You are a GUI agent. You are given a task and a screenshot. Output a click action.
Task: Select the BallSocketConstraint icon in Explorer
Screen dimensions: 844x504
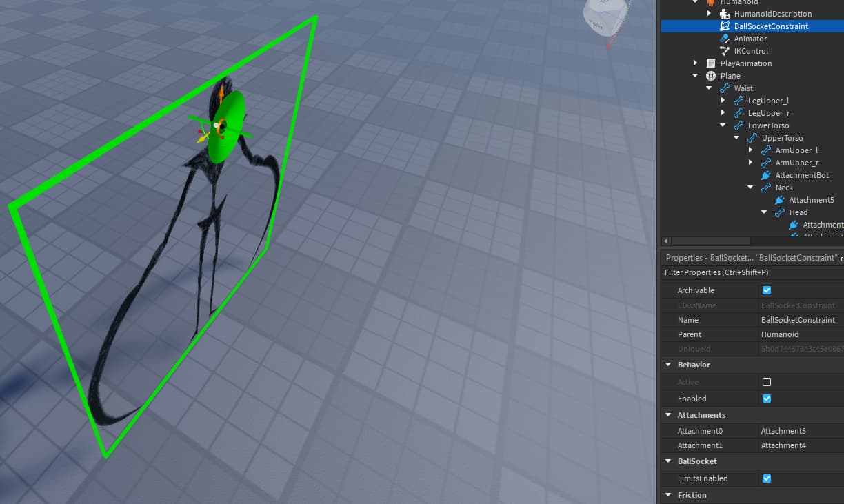(x=725, y=26)
